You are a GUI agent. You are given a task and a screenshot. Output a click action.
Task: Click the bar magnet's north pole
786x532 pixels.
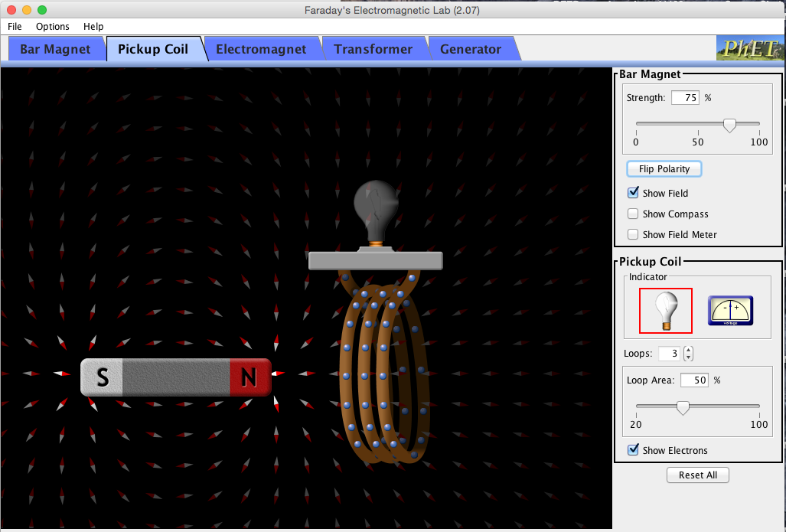point(250,377)
